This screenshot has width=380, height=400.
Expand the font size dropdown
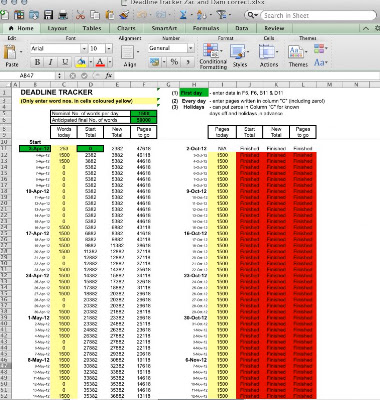pos(109,49)
